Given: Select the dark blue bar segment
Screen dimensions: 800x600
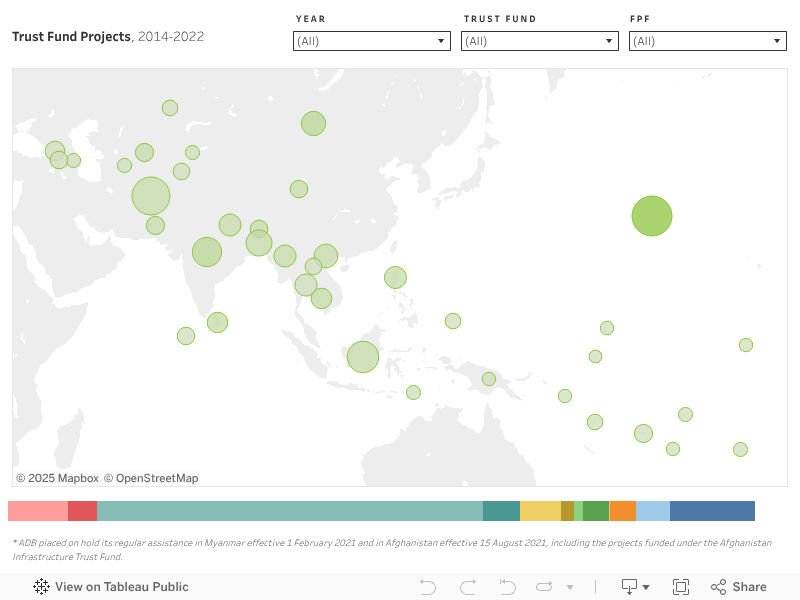Looking at the screenshot, I should coord(712,511).
